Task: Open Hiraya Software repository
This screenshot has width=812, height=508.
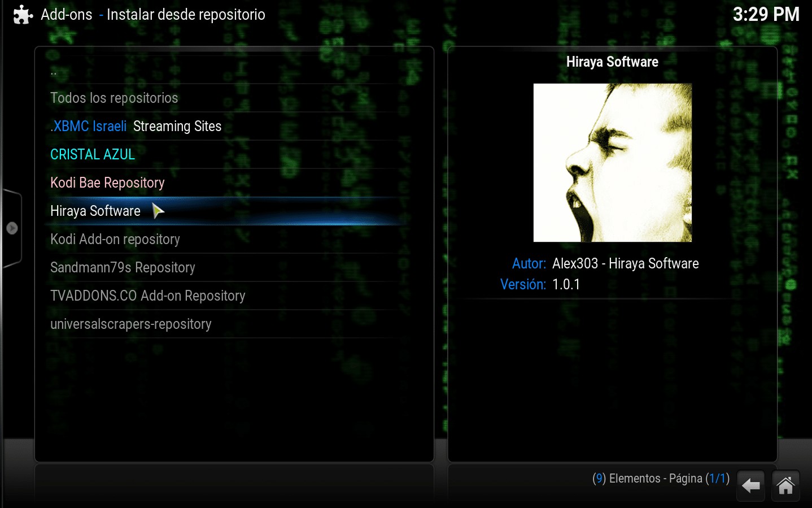Action: coord(95,210)
